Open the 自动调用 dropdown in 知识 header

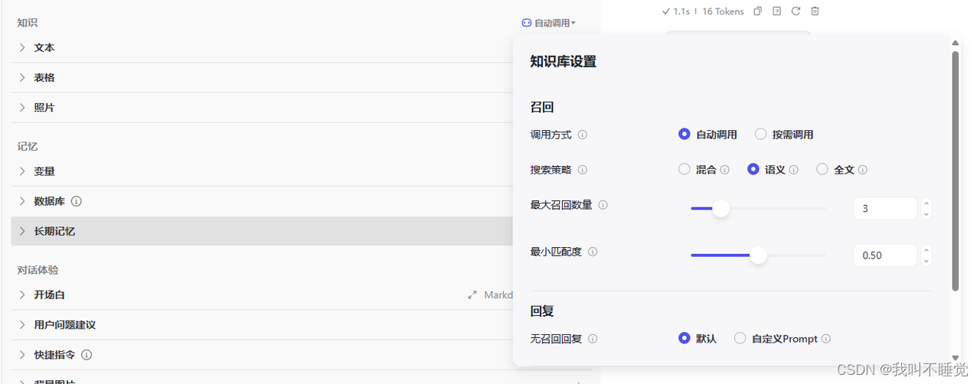pyautogui.click(x=549, y=23)
